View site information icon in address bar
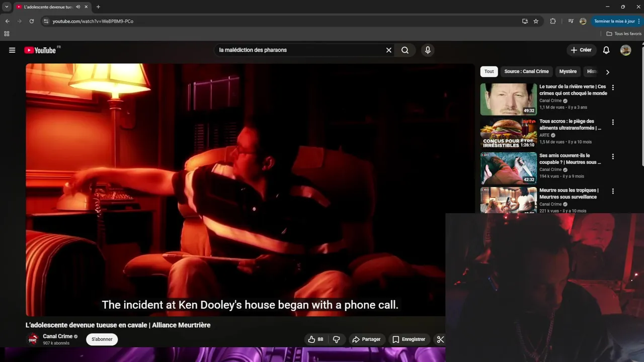This screenshot has height=362, width=644. [46, 21]
